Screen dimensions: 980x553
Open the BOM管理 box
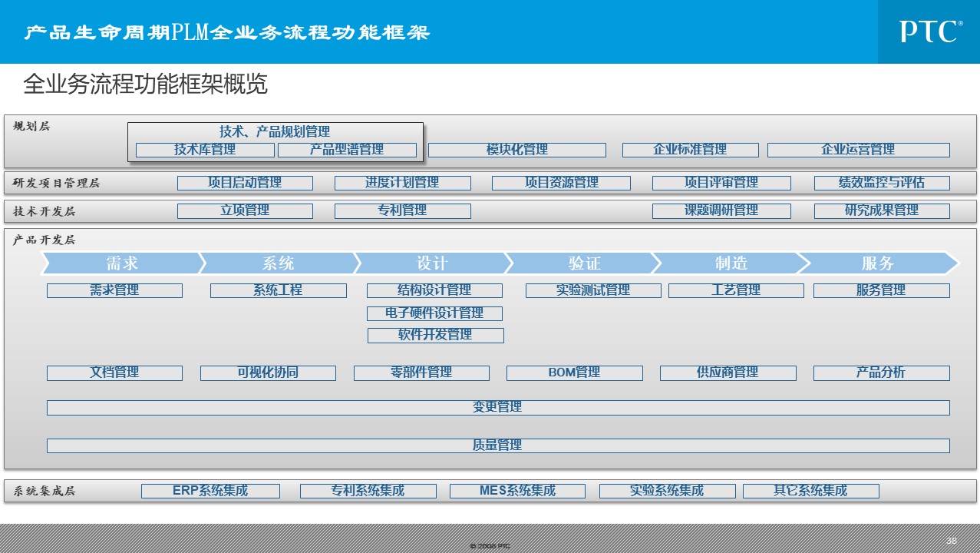574,373
